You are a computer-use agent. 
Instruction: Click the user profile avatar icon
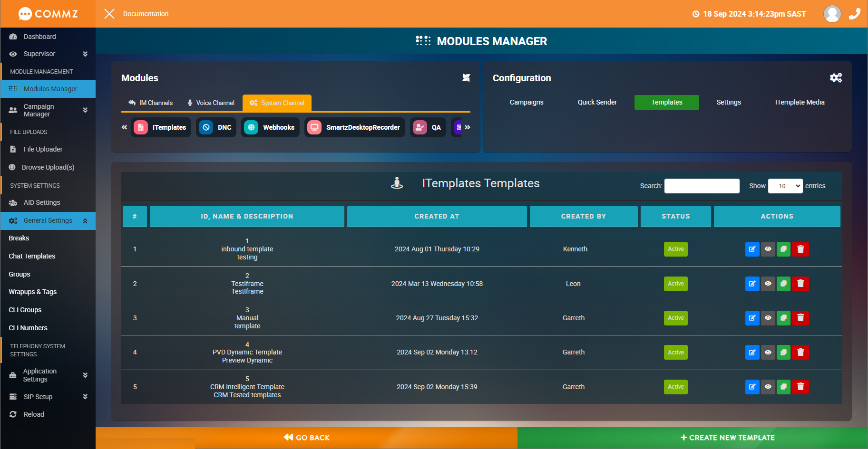click(x=832, y=14)
